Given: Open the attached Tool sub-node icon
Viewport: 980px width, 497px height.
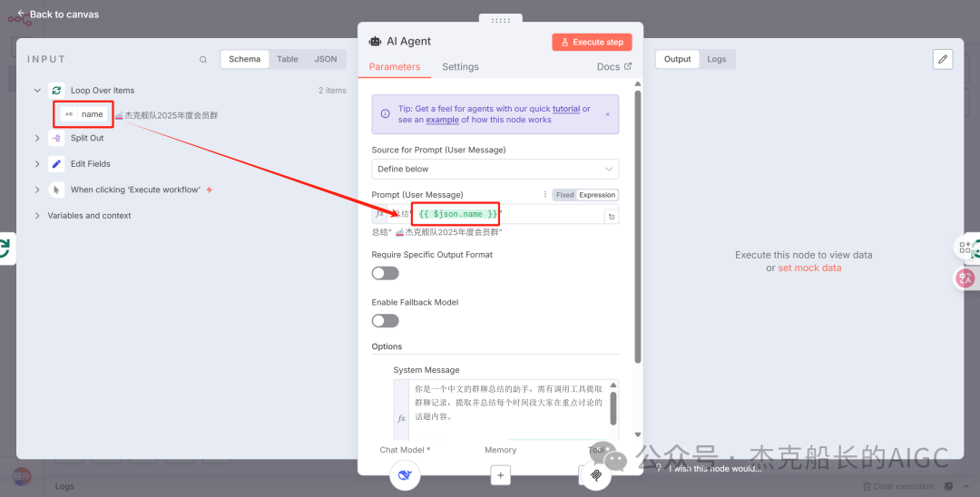Looking at the screenshot, I should click(595, 476).
